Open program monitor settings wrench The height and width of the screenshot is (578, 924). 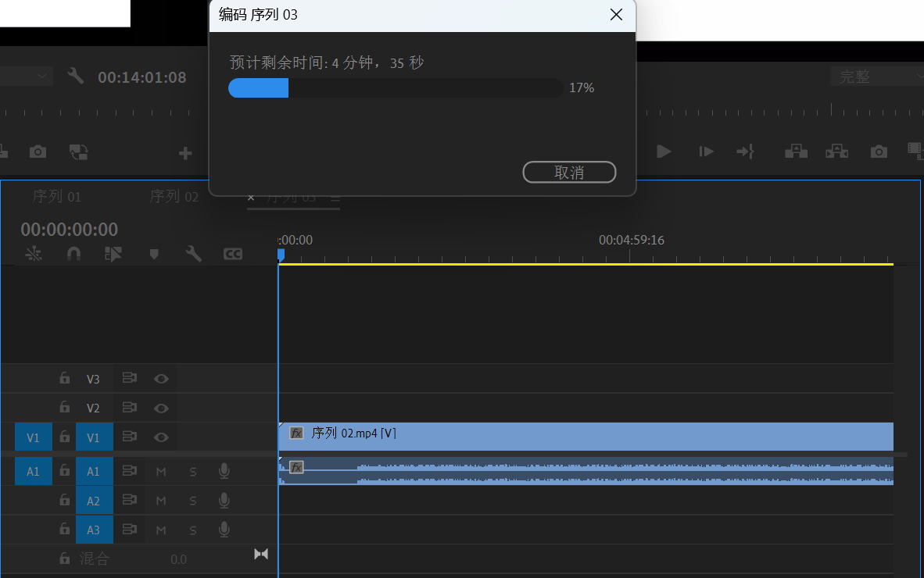click(x=75, y=76)
